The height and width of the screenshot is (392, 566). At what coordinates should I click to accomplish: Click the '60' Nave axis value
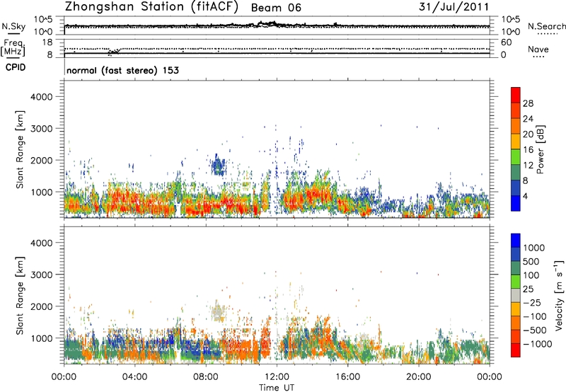506,42
